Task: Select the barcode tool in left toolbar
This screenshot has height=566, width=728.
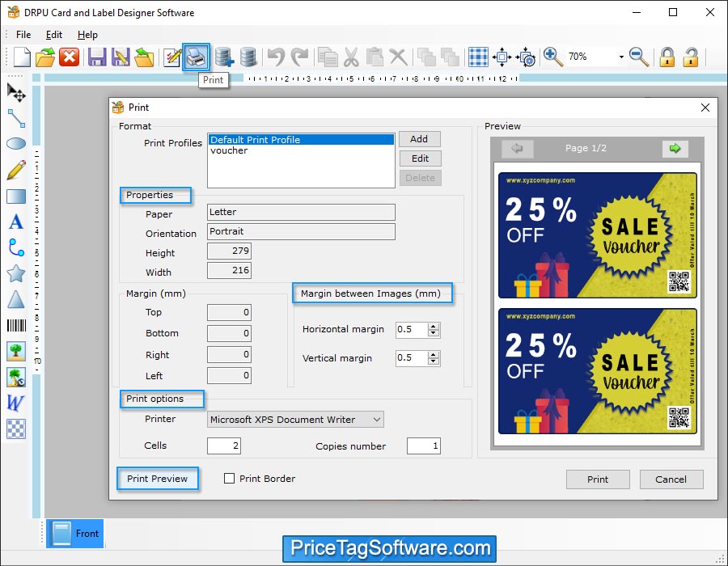Action: pos(16,326)
